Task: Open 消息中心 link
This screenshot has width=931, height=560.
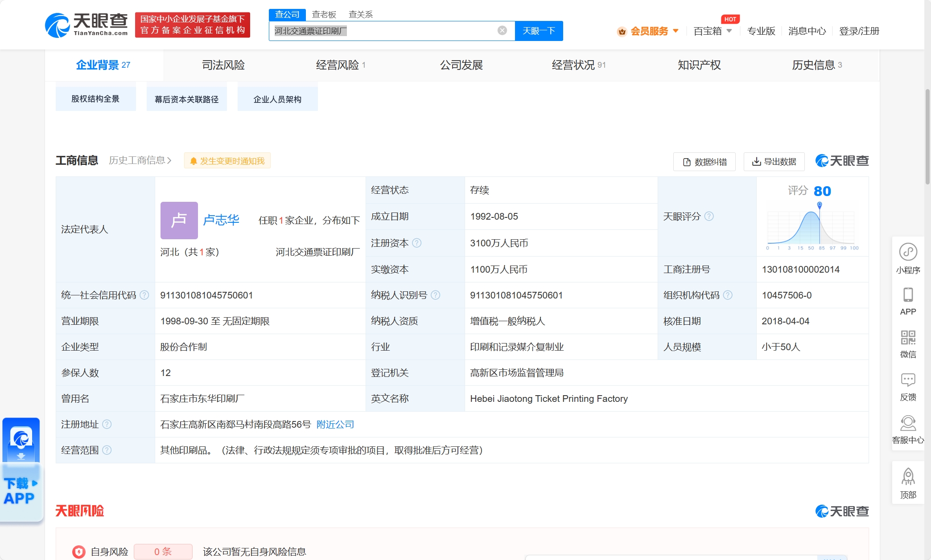Action: point(807,31)
